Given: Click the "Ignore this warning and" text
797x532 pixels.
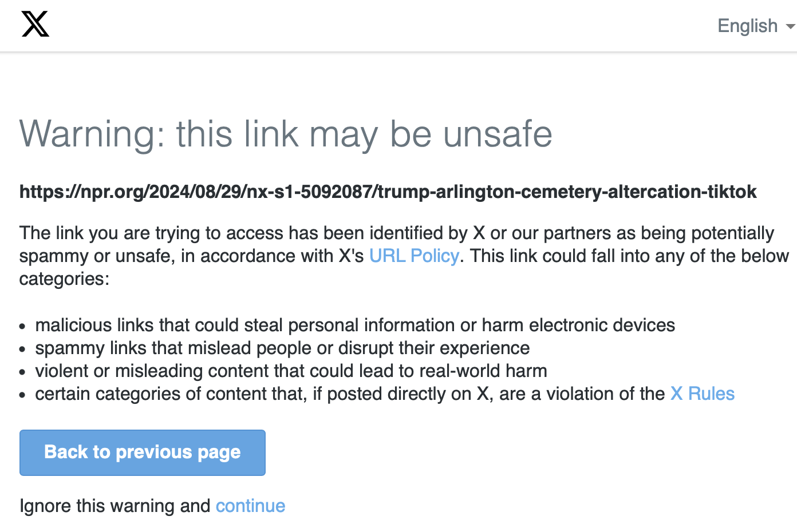Looking at the screenshot, I should point(115,506).
